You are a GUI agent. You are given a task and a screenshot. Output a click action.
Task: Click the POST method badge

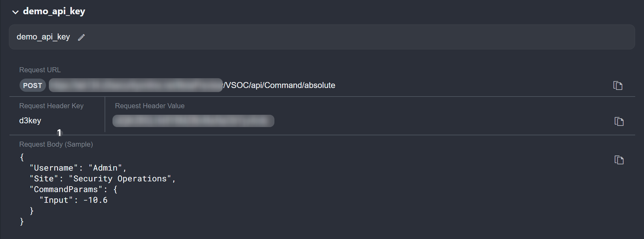32,85
